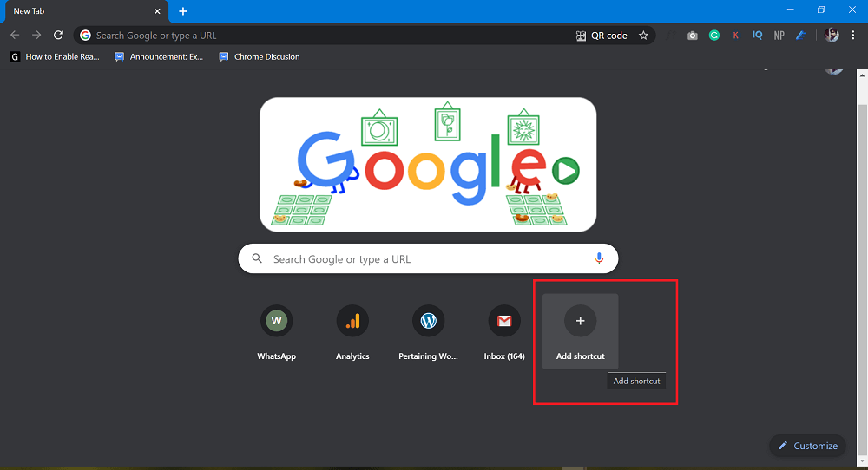Click the forward navigation arrow
Viewport: 868px width, 470px height.
[36, 36]
